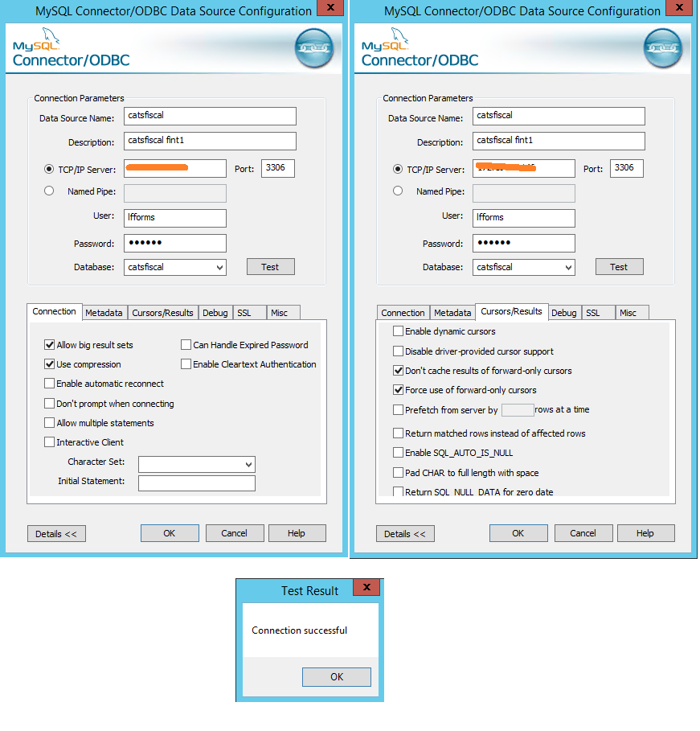Check 'Return matched rows instead of affected rows'
Image resolution: width=700 pixels, height=731 pixels.
[x=398, y=433]
